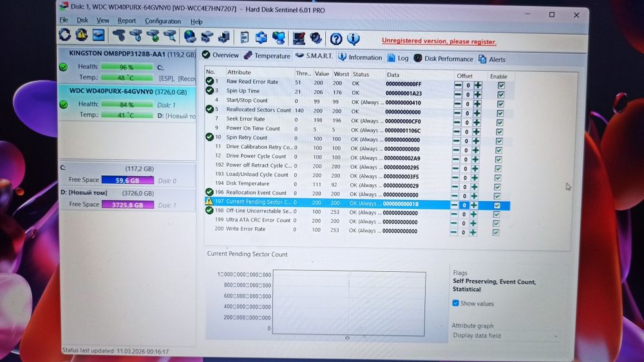Switch to the Overview tab
This screenshot has height=362, width=644.
coord(220,55)
